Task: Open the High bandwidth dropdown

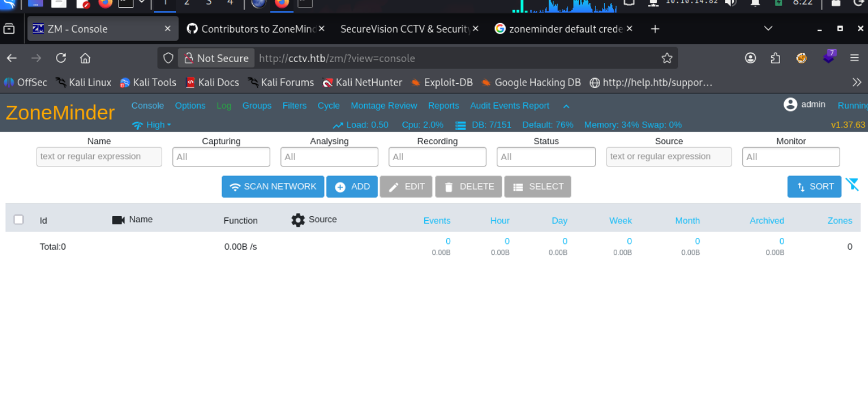Action: point(152,125)
